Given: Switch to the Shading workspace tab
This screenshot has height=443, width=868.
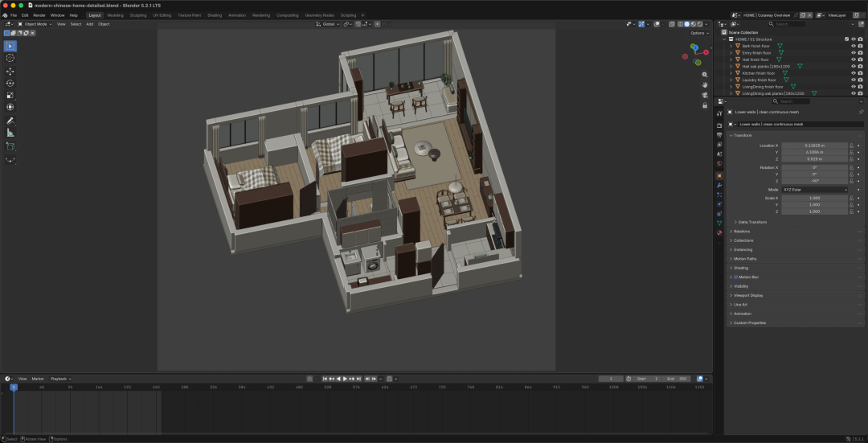Looking at the screenshot, I should pyautogui.click(x=215, y=15).
